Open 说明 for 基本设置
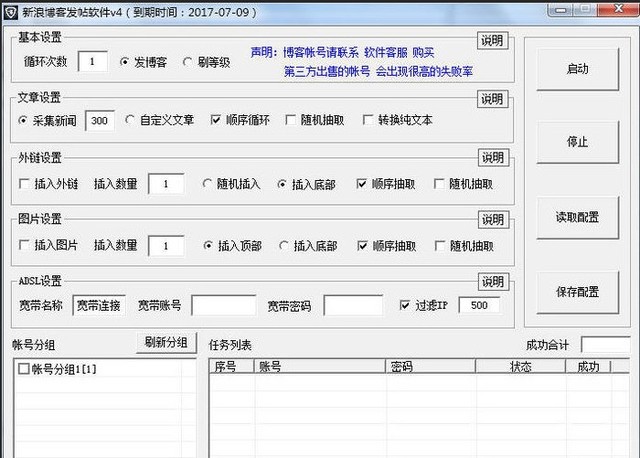640x458 pixels. pos(492,41)
